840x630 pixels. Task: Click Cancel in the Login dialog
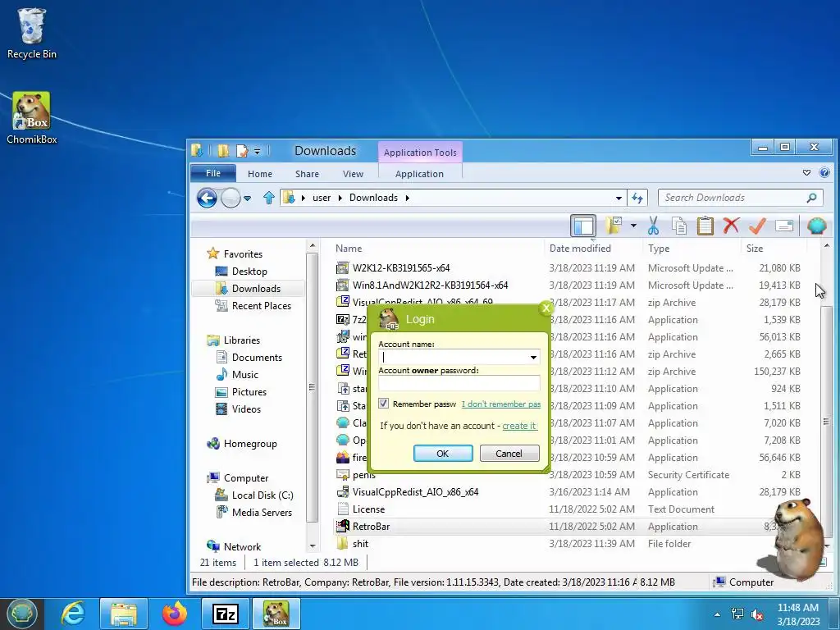509,453
